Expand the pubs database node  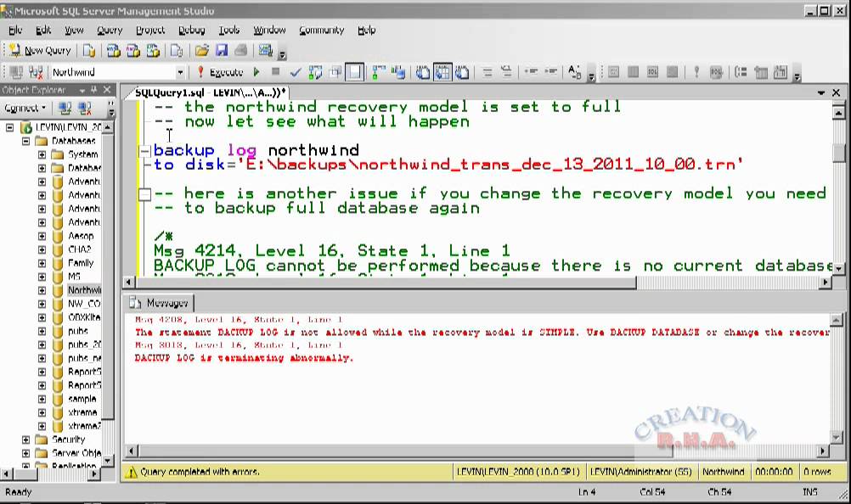pos(42,331)
